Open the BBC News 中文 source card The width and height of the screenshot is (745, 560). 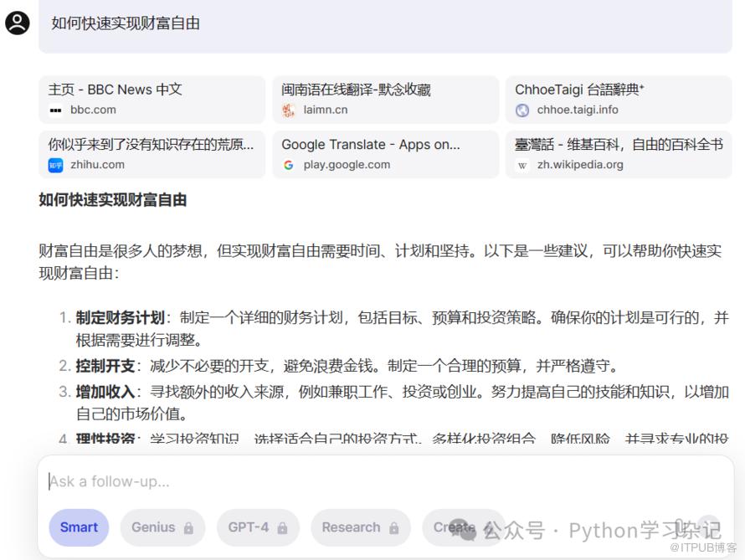click(x=152, y=100)
